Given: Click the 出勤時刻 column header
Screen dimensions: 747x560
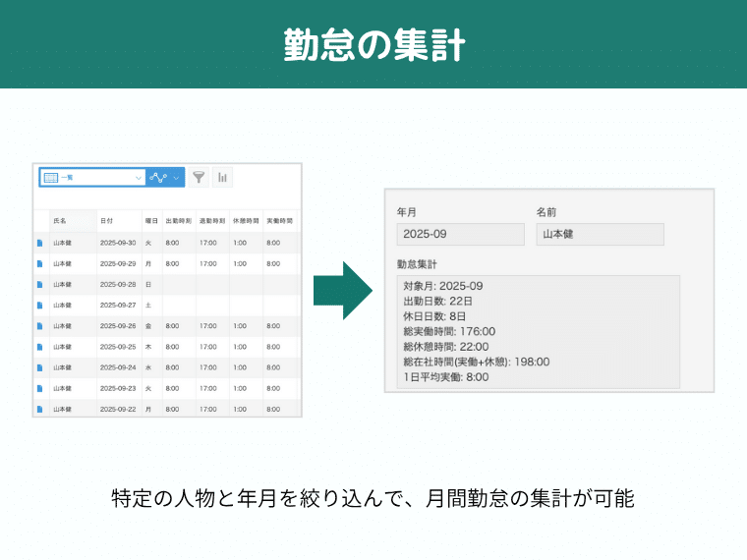Looking at the screenshot, I should (179, 221).
